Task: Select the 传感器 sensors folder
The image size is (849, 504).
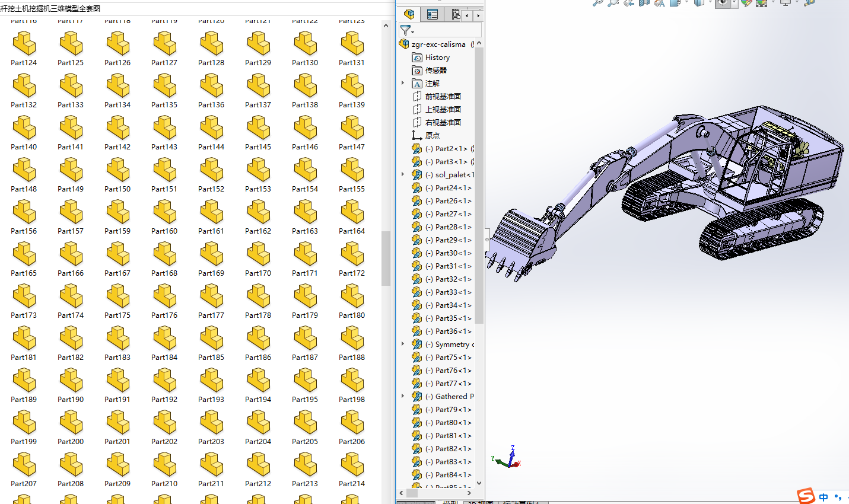Action: 435,71
